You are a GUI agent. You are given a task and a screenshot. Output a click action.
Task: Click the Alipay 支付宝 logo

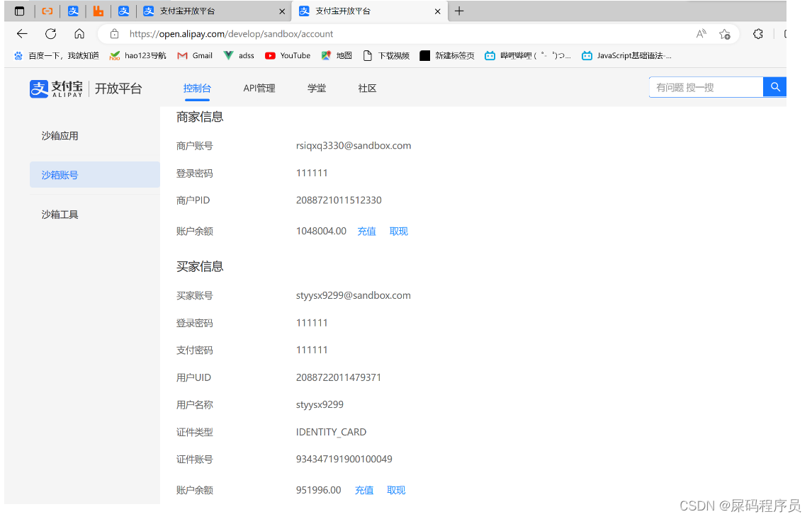click(56, 89)
